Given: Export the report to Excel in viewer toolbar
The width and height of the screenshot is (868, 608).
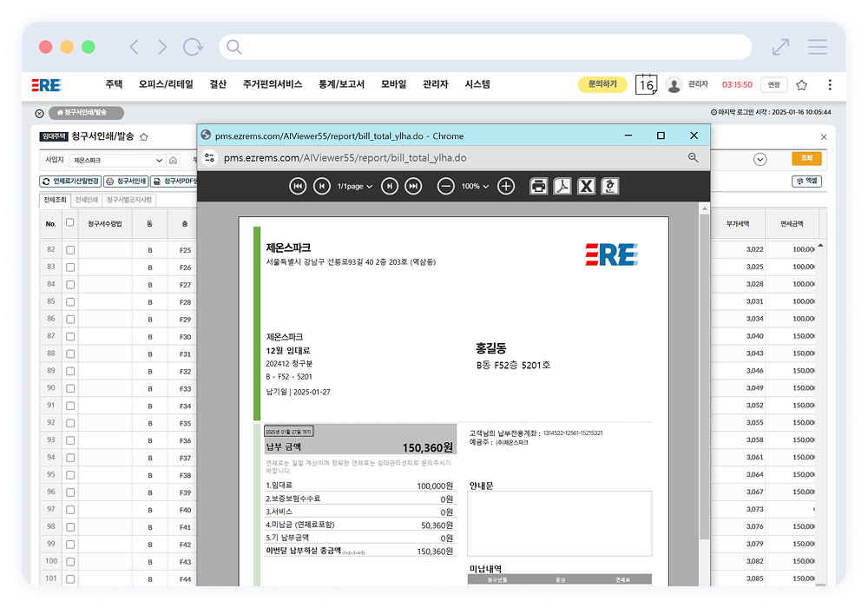Looking at the screenshot, I should [x=587, y=186].
